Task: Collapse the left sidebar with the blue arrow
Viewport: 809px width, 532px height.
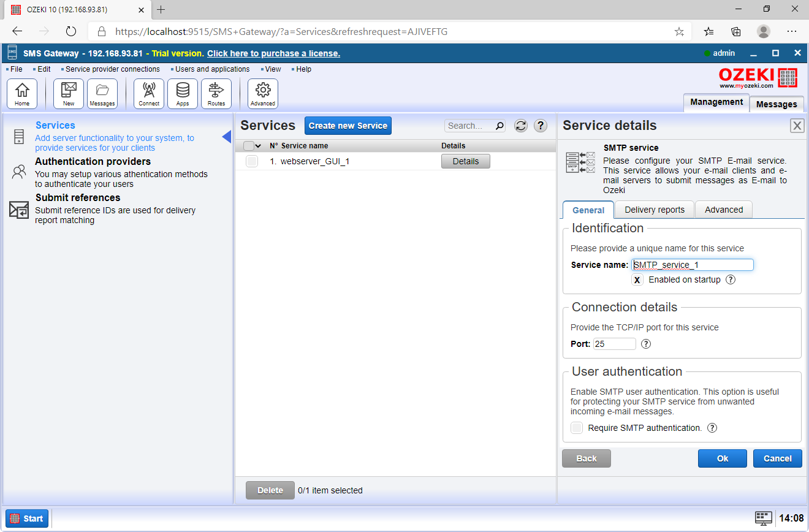Action: (227, 138)
